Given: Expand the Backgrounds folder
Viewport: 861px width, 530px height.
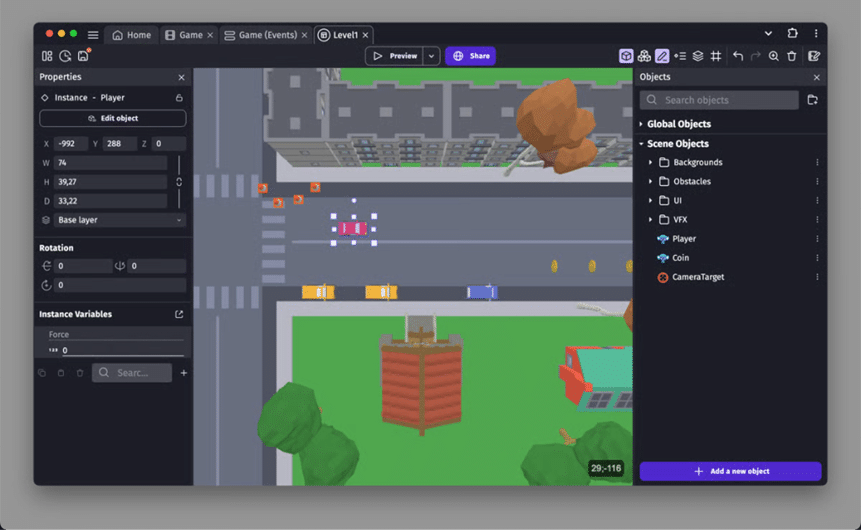Looking at the screenshot, I should (651, 163).
